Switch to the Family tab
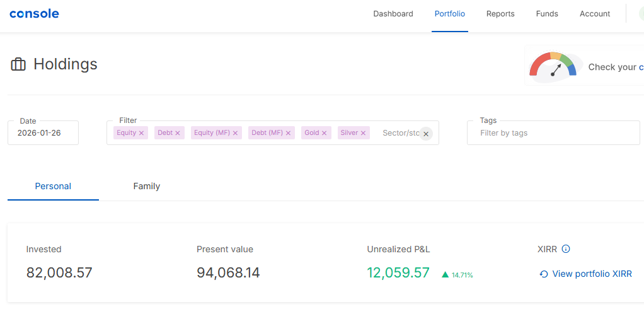 146,186
